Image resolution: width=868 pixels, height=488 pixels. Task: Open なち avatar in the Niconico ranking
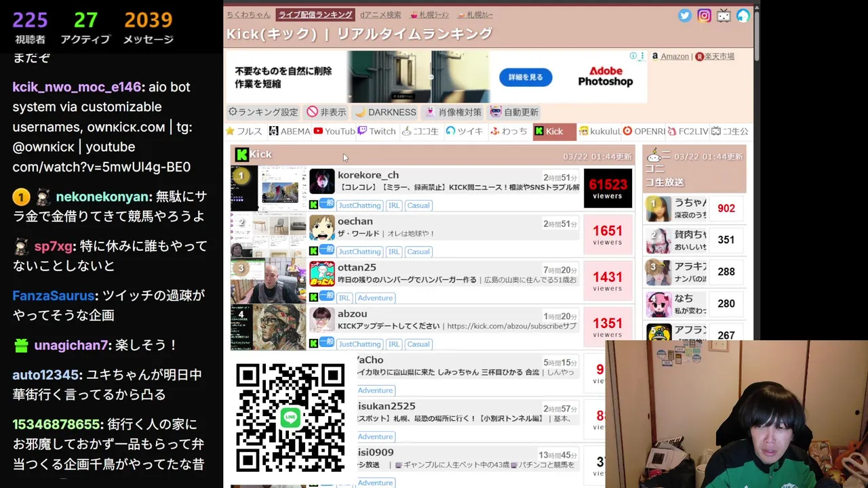pos(658,304)
